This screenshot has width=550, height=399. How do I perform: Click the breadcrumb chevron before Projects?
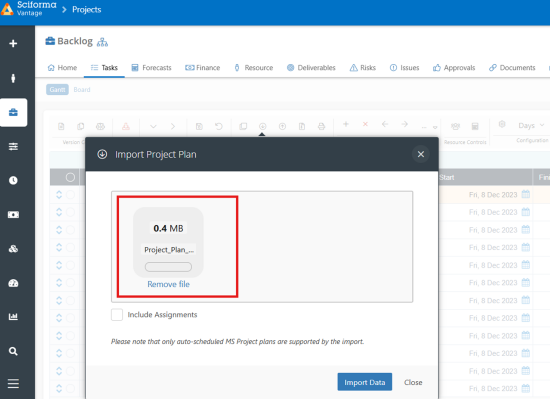(x=64, y=10)
